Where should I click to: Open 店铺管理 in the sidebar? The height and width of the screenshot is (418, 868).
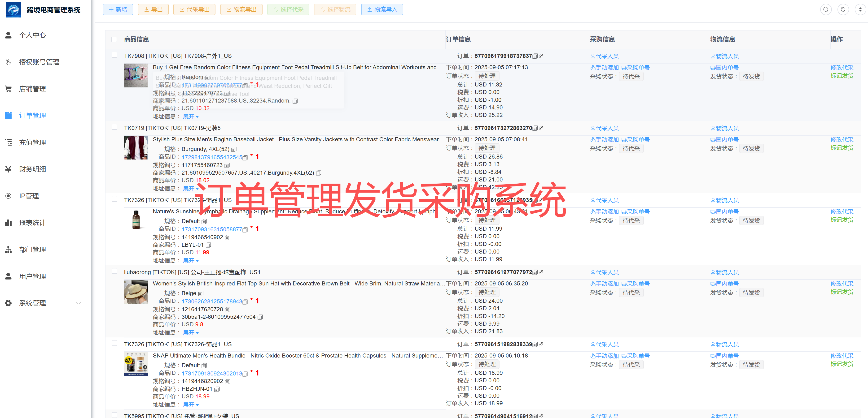pyautogui.click(x=32, y=89)
